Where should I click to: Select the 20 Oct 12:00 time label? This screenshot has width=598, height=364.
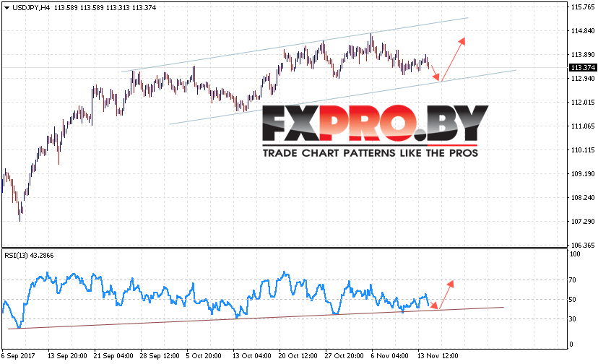pyautogui.click(x=298, y=356)
